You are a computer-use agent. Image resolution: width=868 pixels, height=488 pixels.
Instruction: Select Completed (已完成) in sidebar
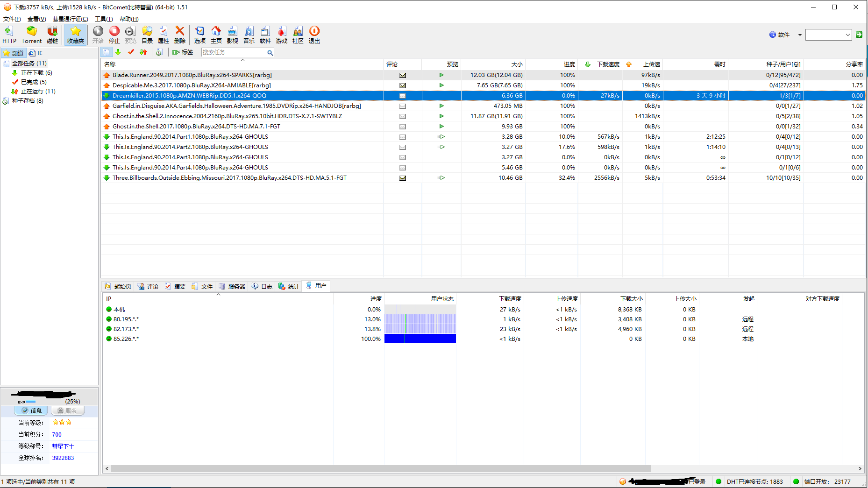(x=34, y=82)
